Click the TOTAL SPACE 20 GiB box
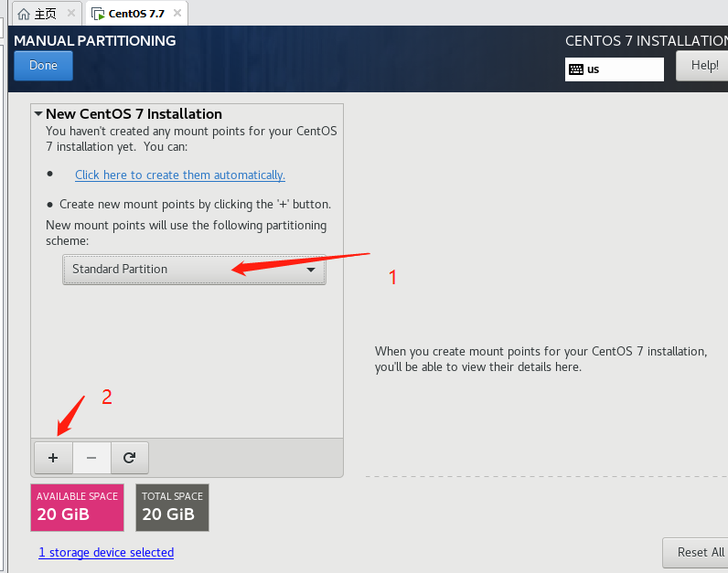This screenshot has width=728, height=573. coord(172,507)
